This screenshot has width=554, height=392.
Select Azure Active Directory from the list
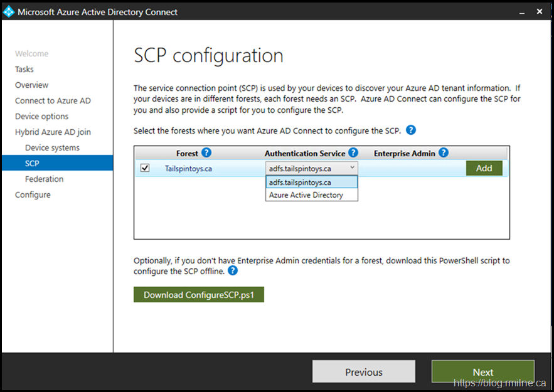tap(312, 195)
